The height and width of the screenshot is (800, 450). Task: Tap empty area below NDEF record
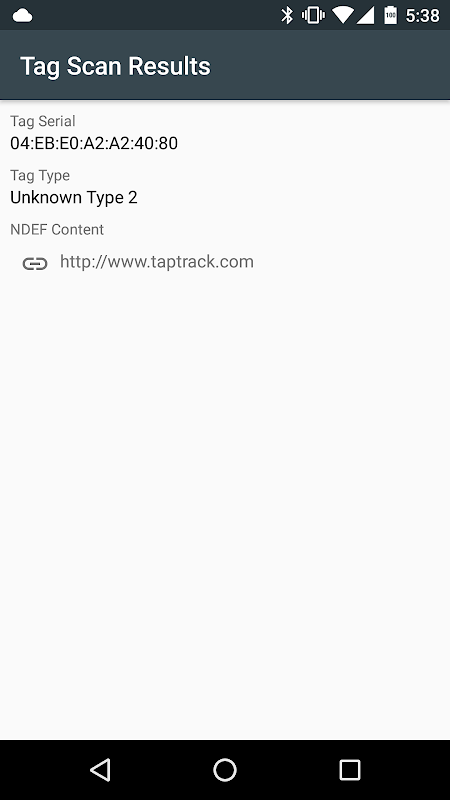(225, 505)
